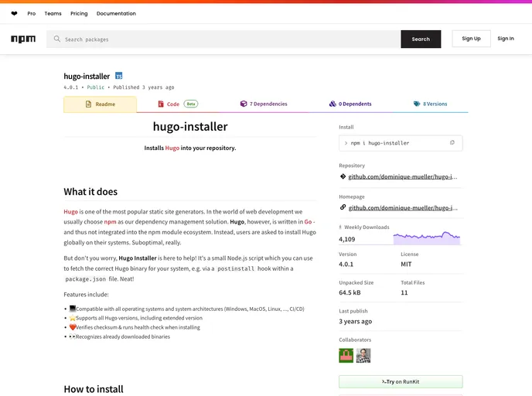Image resolution: width=532 pixels, height=396 pixels.
Task: Click the git repository diamond icon
Action: point(343,176)
